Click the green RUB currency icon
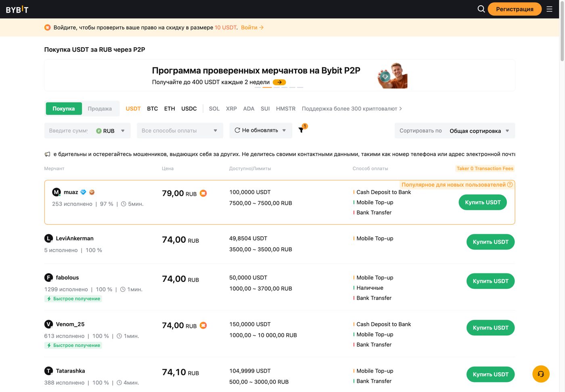 99,131
